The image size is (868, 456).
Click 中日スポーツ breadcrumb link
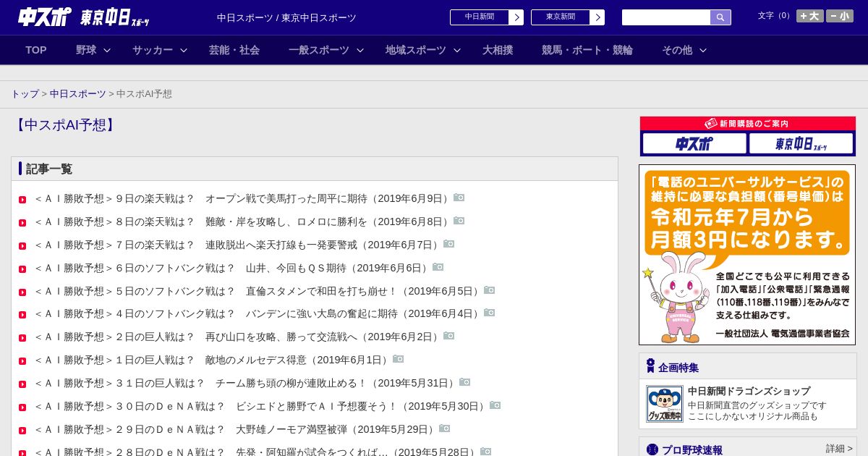click(x=78, y=94)
